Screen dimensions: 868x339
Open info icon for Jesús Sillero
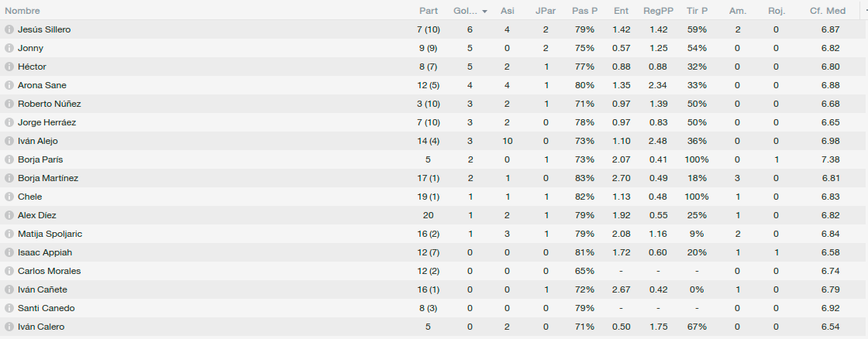9,29
